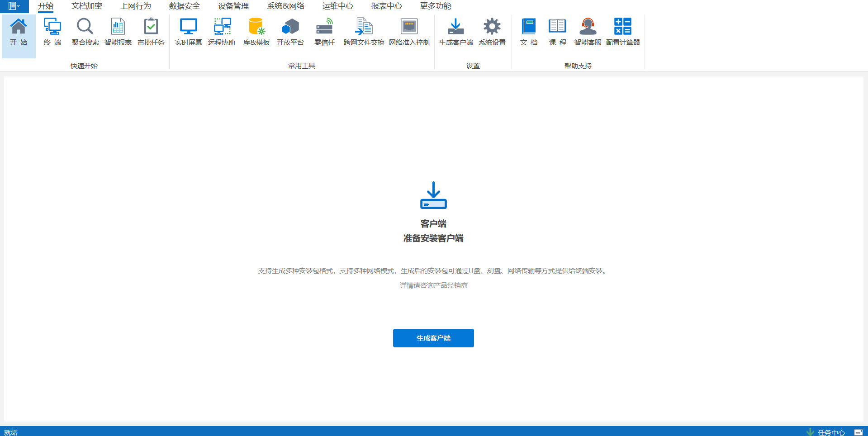This screenshot has height=436, width=868.
Task: Open 库&模板 library and templates
Action: point(256,32)
